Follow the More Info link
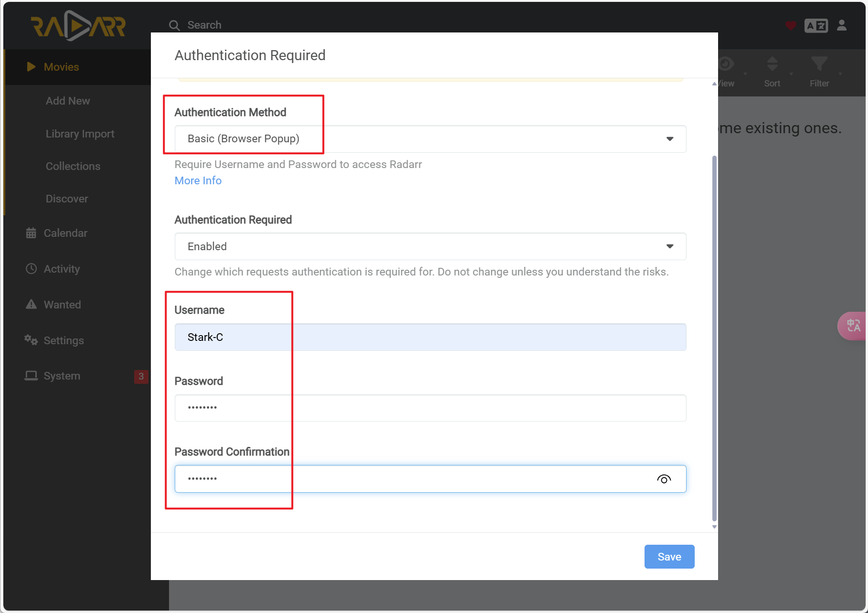 [198, 180]
